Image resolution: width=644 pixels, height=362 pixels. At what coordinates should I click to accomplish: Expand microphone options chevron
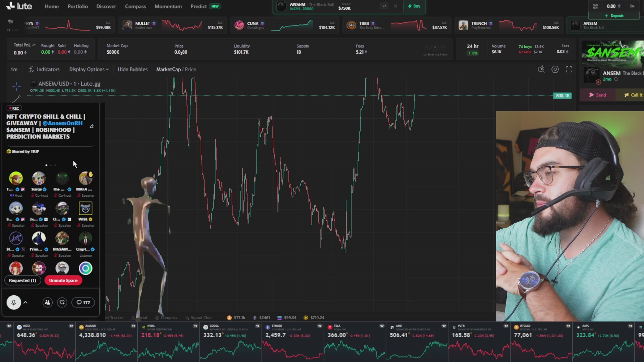pos(25,302)
